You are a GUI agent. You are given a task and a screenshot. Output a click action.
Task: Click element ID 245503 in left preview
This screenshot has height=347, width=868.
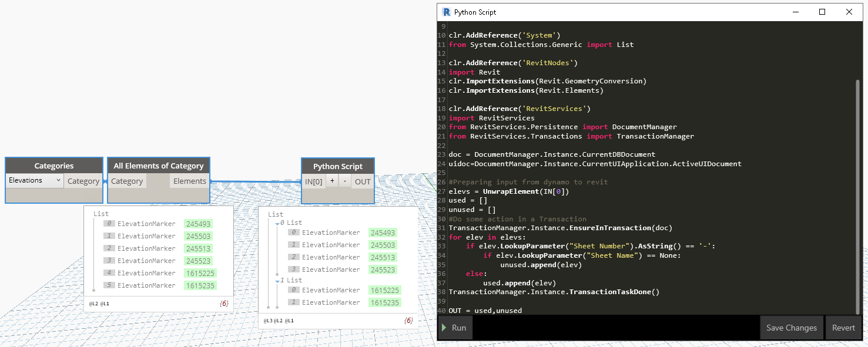click(198, 236)
